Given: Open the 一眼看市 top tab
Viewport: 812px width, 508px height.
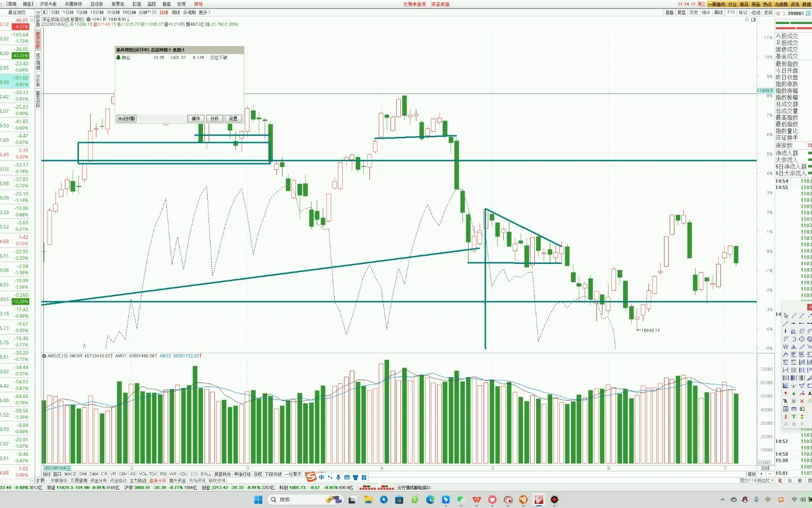Looking at the screenshot, I should (x=717, y=4).
